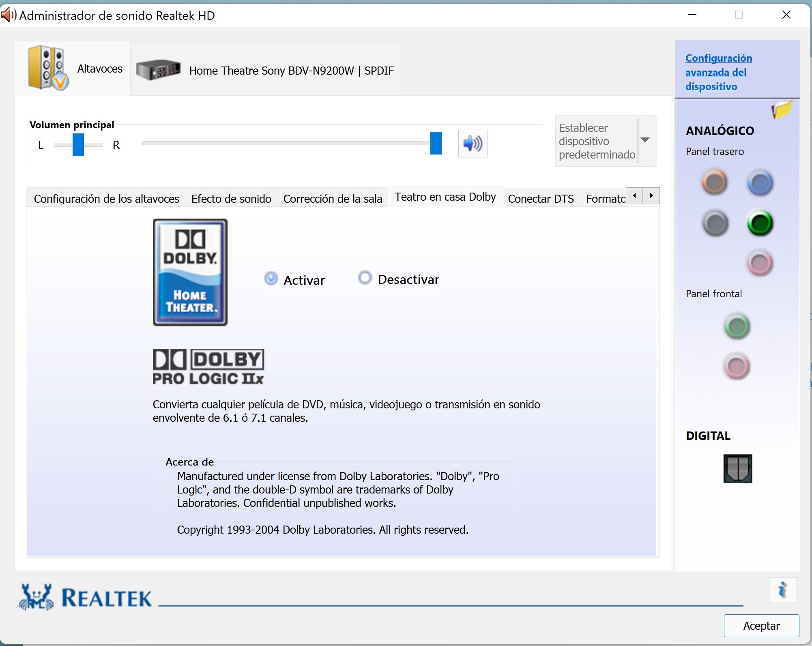Select the Teatro en casa Dolby tab
Viewport: 812px width, 646px height.
[445, 197]
